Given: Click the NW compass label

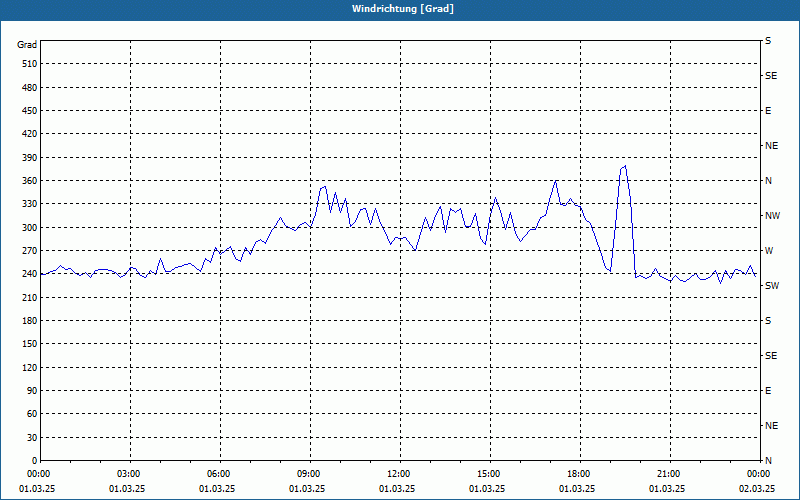Looking at the screenshot, I should (772, 216).
